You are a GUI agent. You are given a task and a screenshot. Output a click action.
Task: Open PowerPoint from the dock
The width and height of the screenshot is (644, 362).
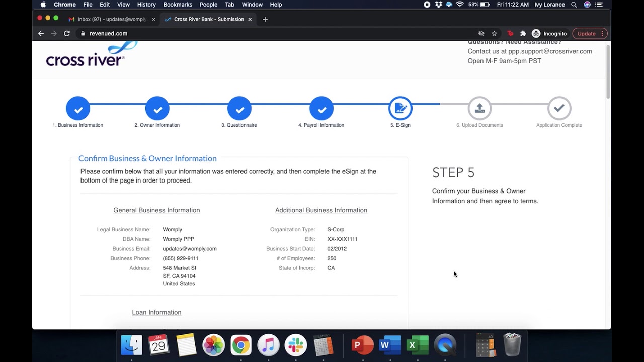363,345
